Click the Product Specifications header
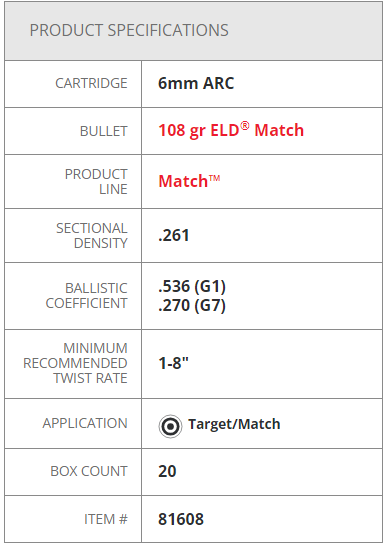 pyautogui.click(x=129, y=30)
